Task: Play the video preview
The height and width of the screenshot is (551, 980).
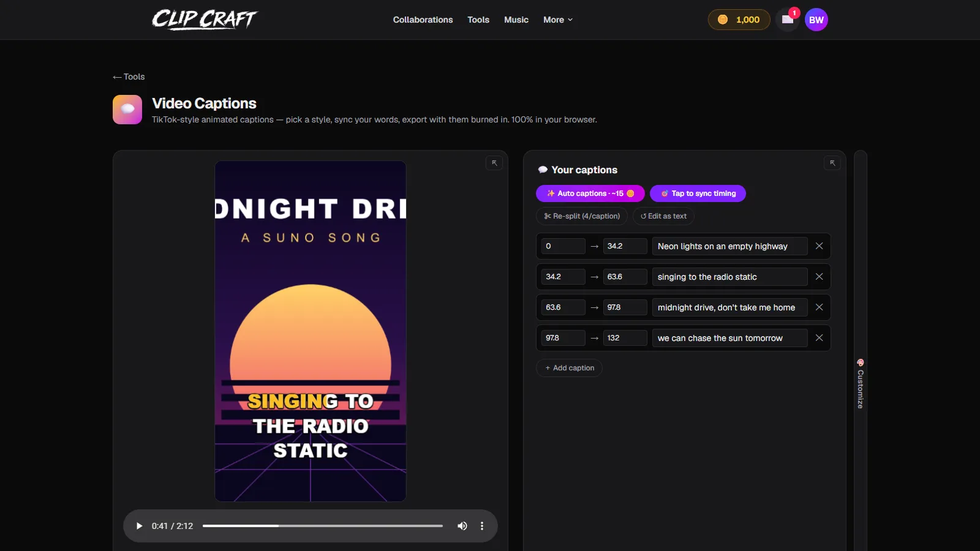Action: [139, 526]
